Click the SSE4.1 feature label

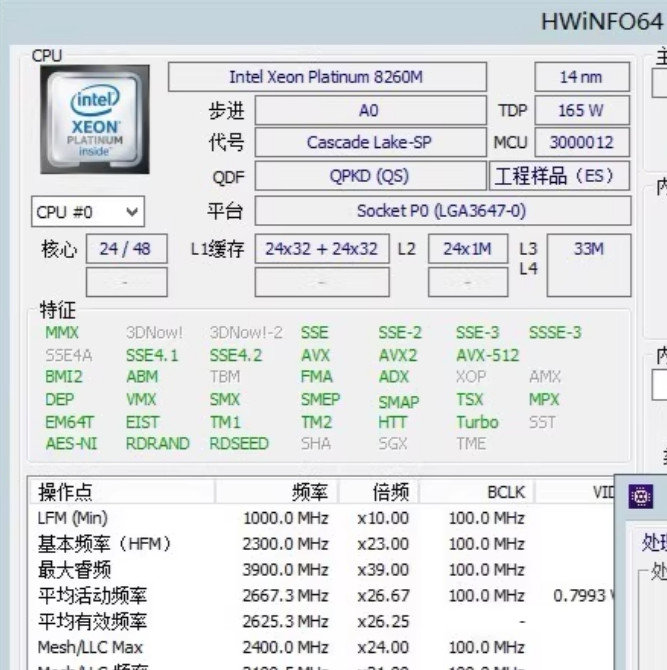click(x=152, y=355)
